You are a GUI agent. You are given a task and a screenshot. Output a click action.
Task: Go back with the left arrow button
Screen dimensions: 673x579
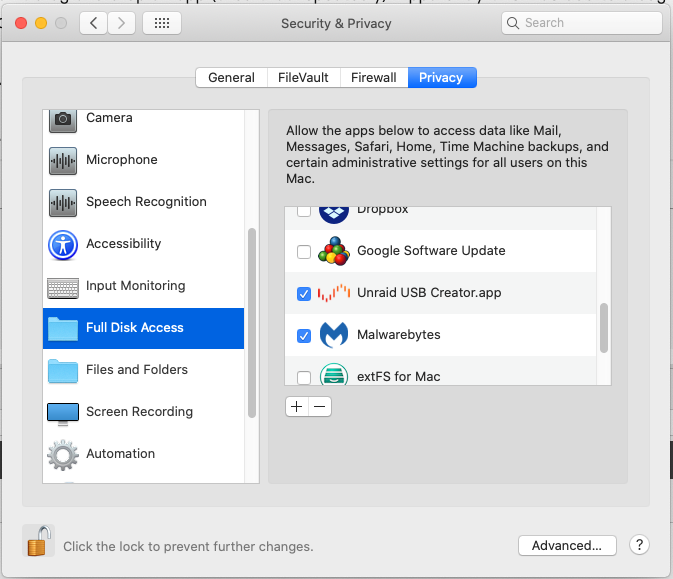[93, 23]
